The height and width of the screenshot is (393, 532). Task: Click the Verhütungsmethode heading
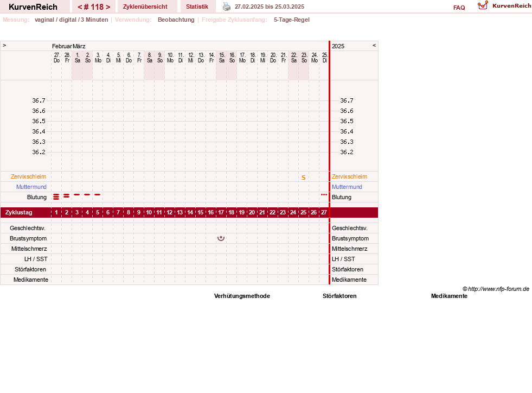click(x=242, y=296)
